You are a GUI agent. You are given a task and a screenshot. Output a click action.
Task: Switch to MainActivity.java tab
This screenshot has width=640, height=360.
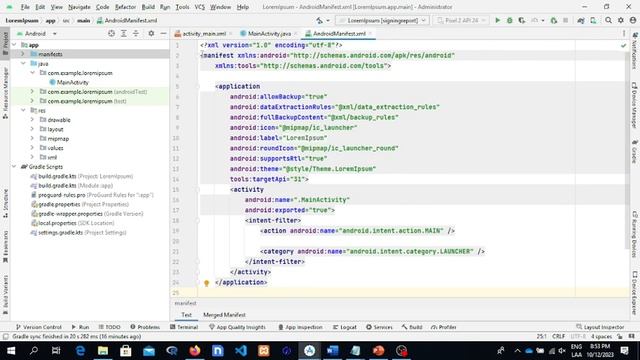(269, 33)
